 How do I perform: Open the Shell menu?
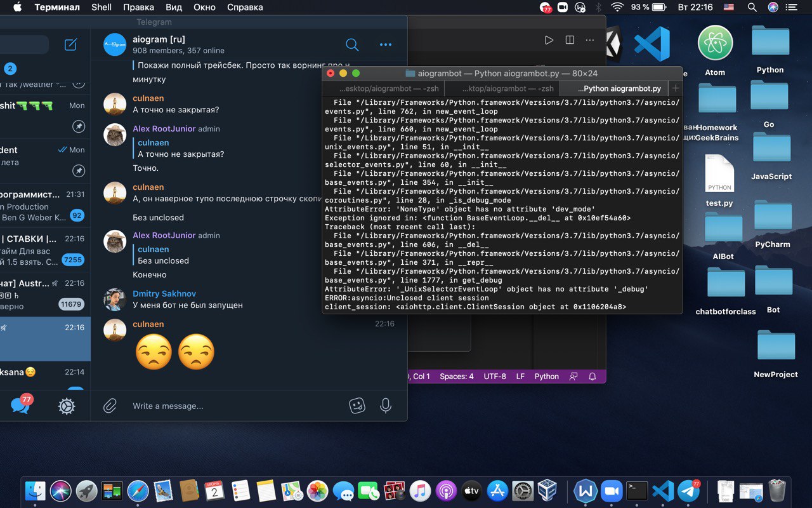[x=101, y=7]
